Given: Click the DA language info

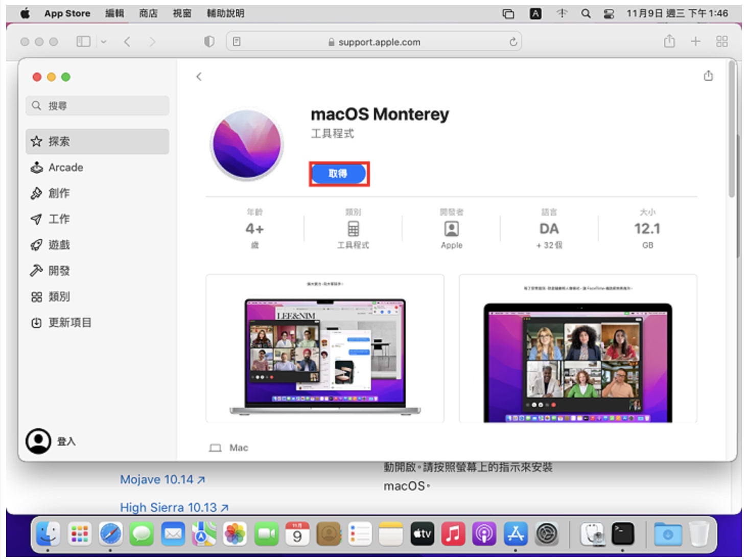Looking at the screenshot, I should (549, 229).
